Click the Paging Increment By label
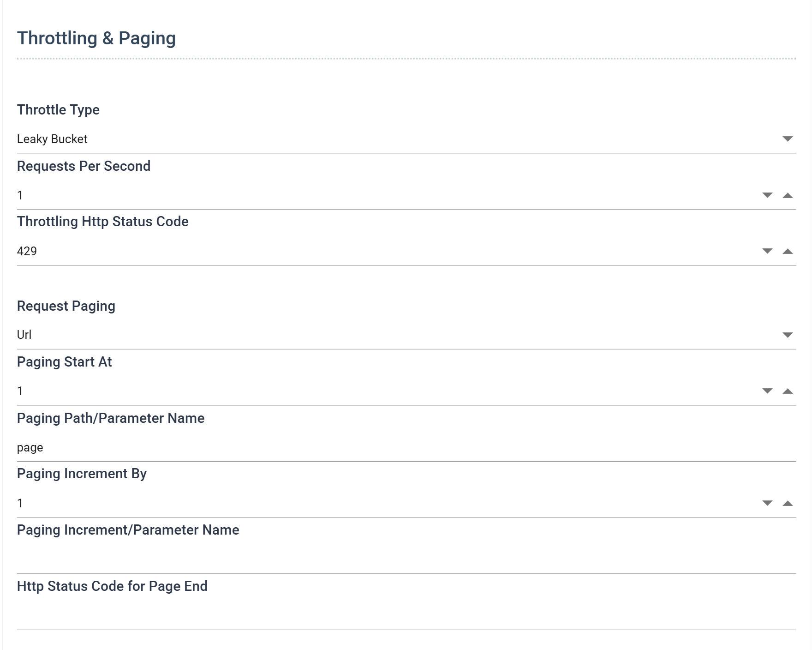Image resolution: width=812 pixels, height=650 pixels. coord(82,474)
